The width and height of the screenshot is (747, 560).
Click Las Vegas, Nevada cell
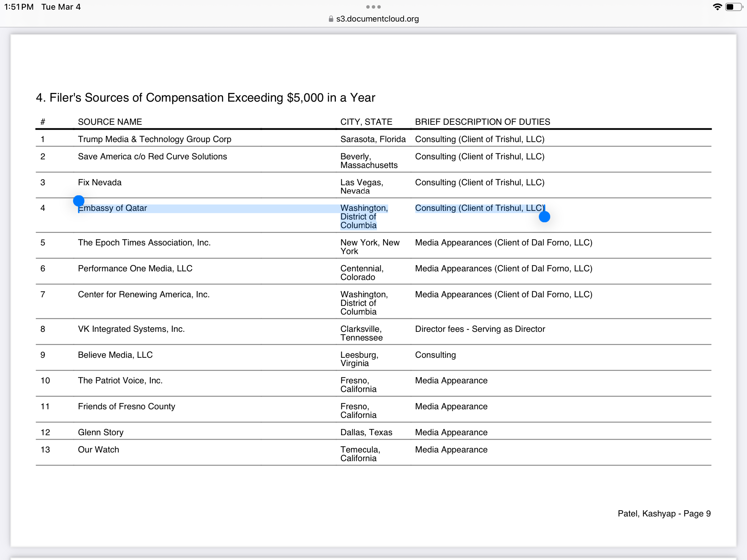pyautogui.click(x=362, y=187)
